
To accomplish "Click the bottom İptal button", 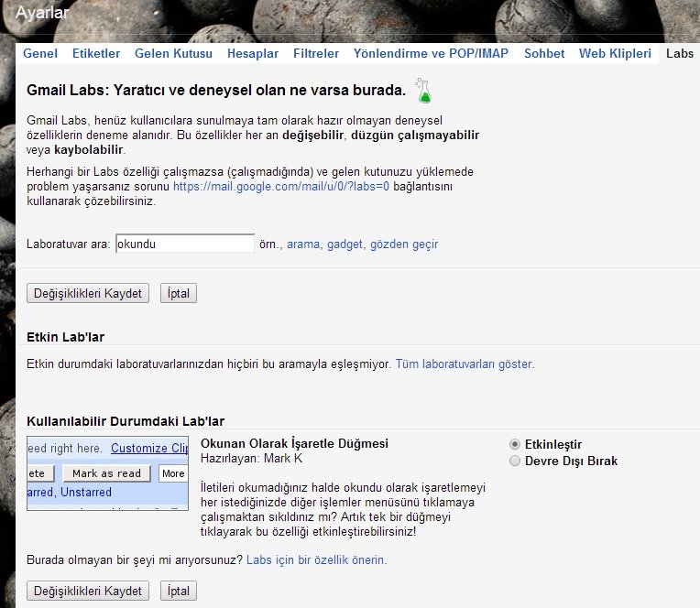I will point(179,591).
